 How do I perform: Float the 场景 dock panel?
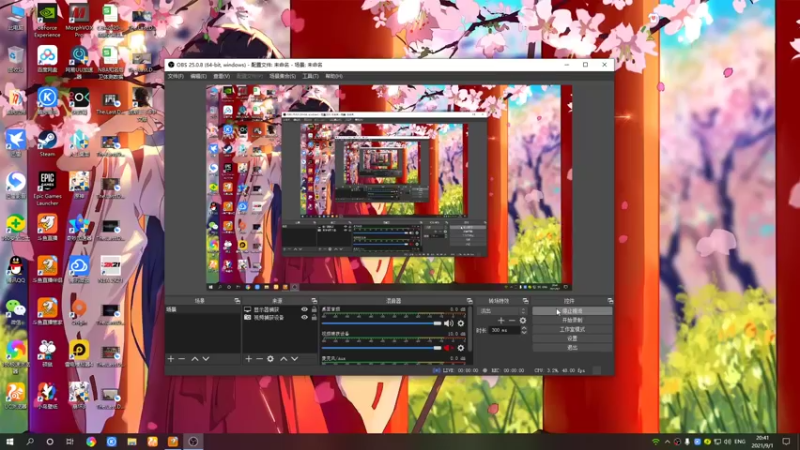(x=237, y=301)
